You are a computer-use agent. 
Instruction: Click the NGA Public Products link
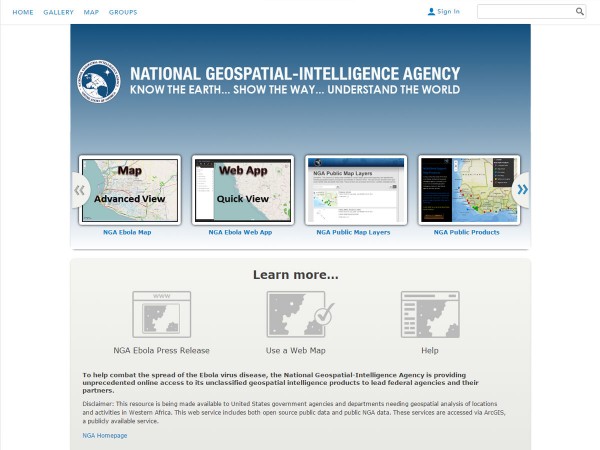[466, 232]
